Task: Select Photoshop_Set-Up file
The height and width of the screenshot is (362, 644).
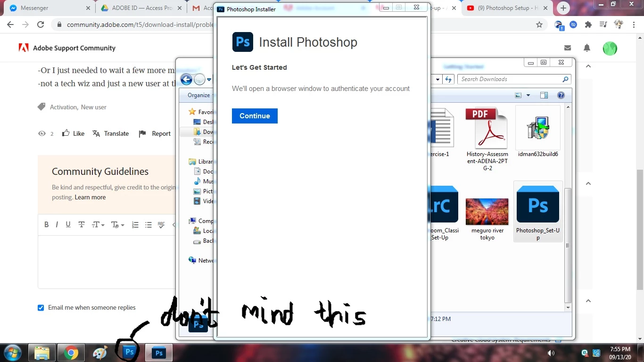Action: [x=538, y=212]
